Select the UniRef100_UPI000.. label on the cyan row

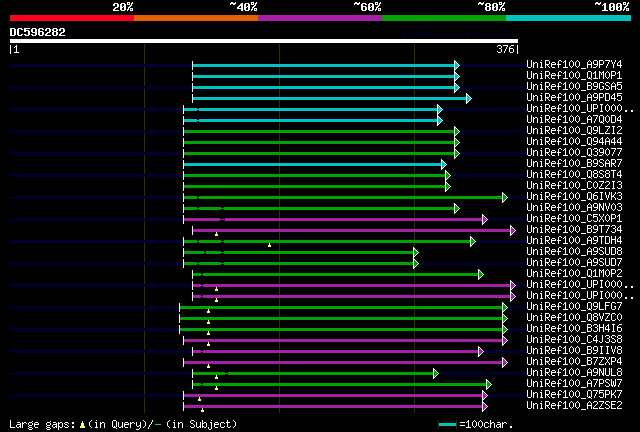point(580,109)
